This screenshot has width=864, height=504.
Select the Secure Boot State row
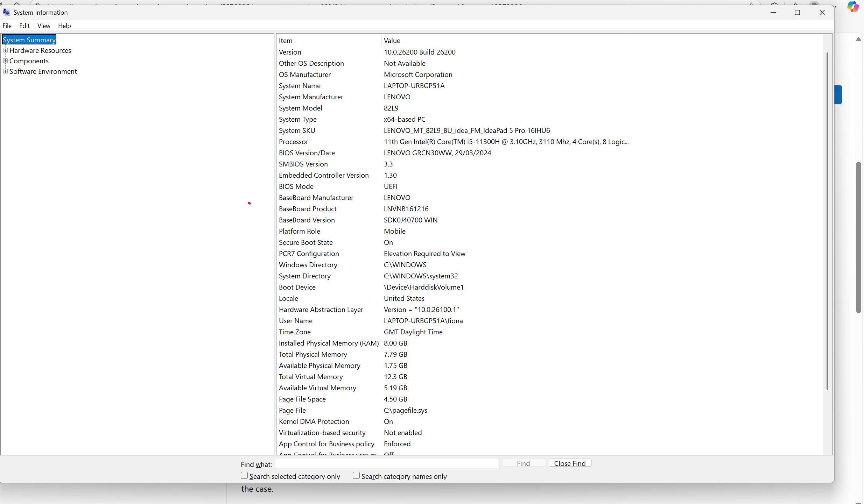tap(454, 242)
